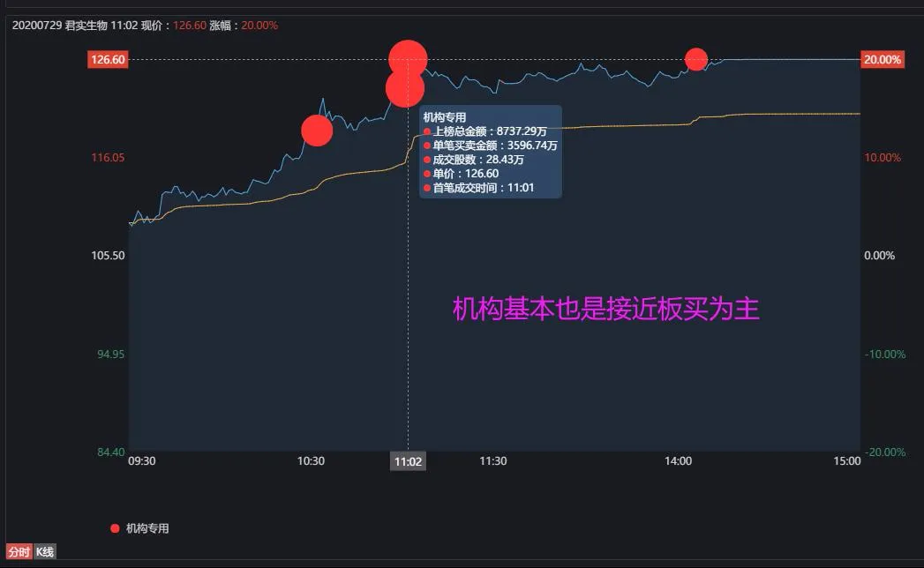Click the 84.40 price label on the left axis
Viewport: 924px width, 568px height.
tap(110, 451)
